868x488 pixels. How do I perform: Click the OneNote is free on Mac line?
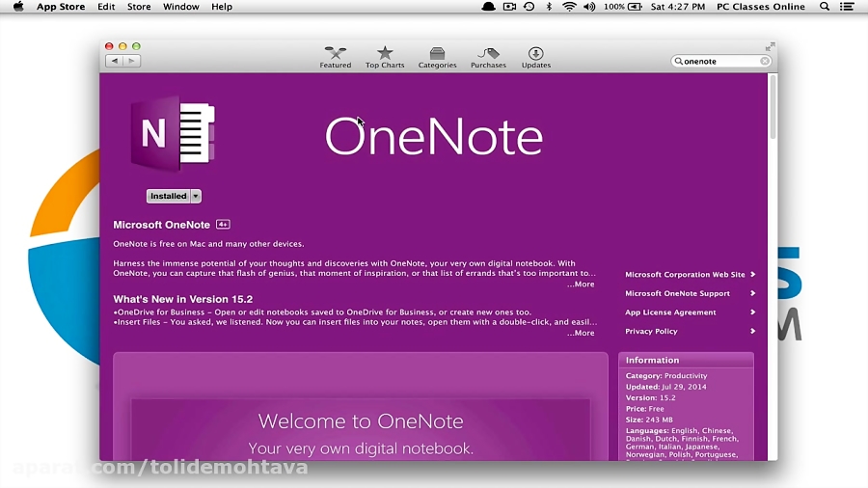pos(208,244)
